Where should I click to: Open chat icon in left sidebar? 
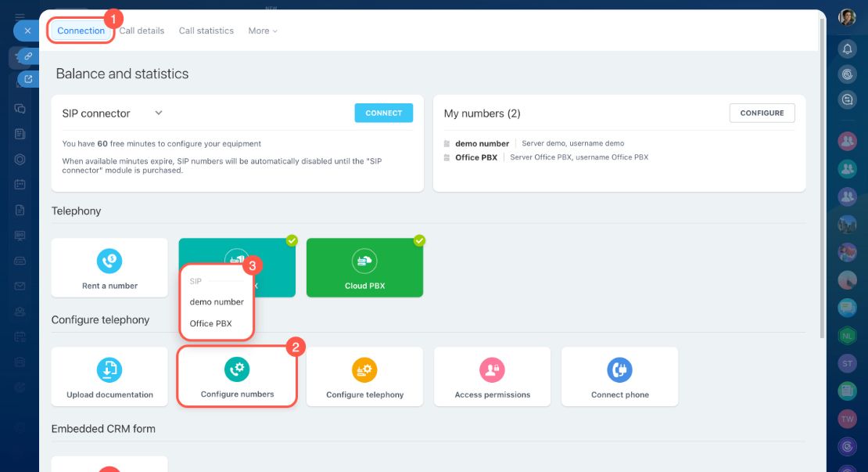[x=20, y=109]
